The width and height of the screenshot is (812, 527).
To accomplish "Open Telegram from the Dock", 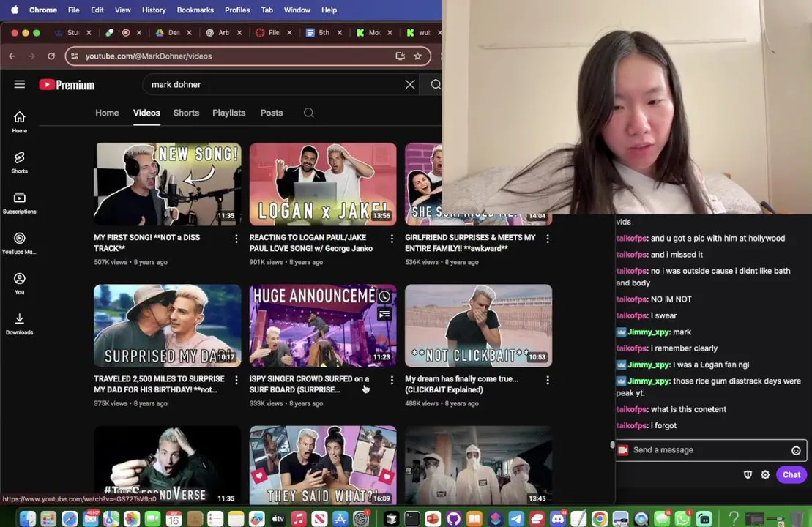I will point(516,518).
